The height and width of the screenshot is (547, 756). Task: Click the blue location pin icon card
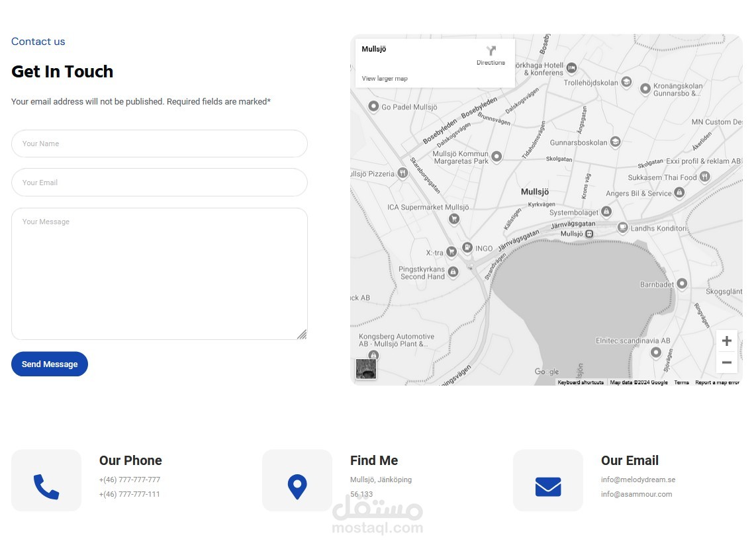click(x=297, y=480)
